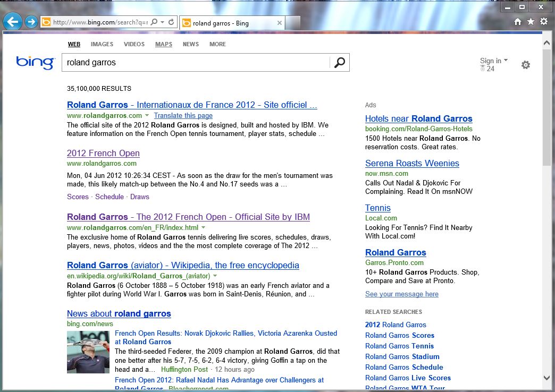
Task: Click the refresh icon in address bar
Action: (171, 22)
